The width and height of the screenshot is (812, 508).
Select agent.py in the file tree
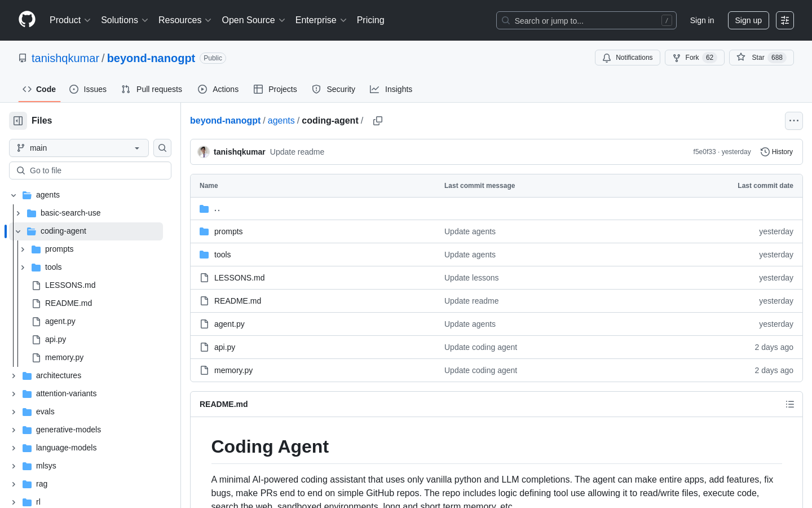coord(60,322)
